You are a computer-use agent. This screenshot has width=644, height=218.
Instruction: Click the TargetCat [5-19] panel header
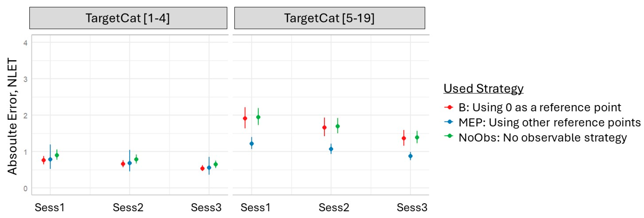click(x=329, y=18)
